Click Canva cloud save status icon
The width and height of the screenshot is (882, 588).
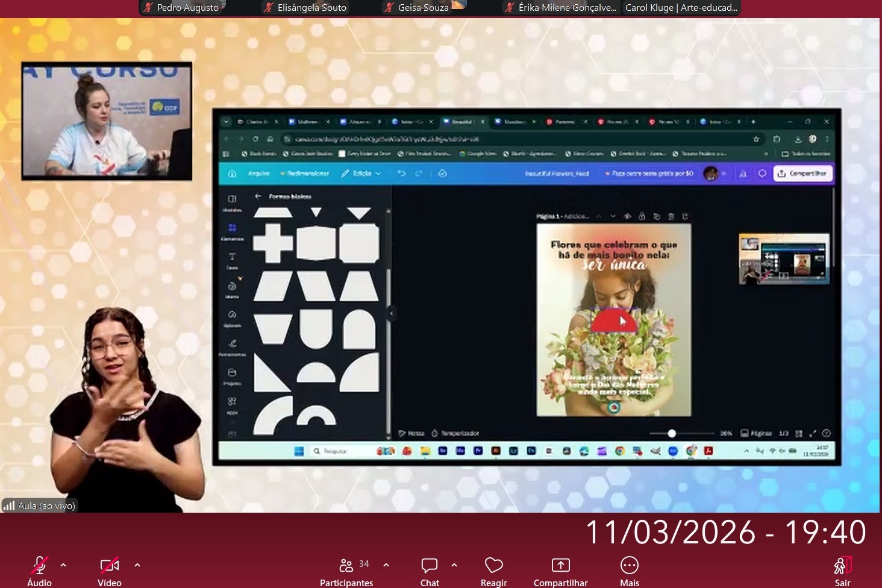442,174
